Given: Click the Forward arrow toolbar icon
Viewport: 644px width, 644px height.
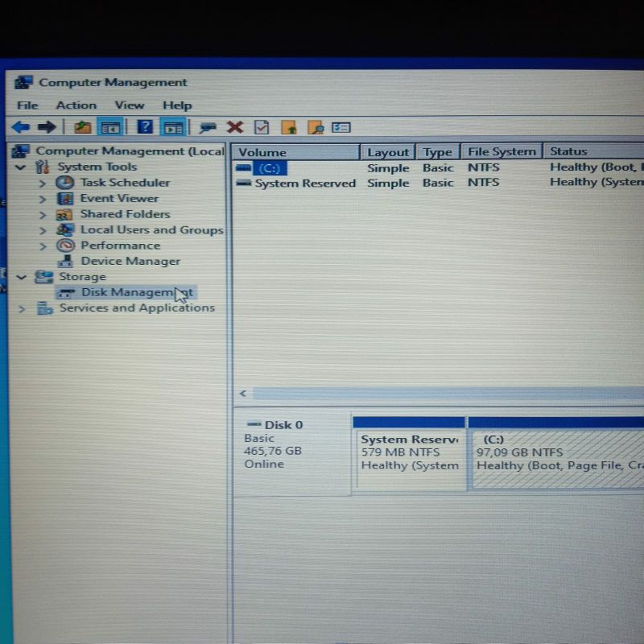Looking at the screenshot, I should pyautogui.click(x=47, y=127).
